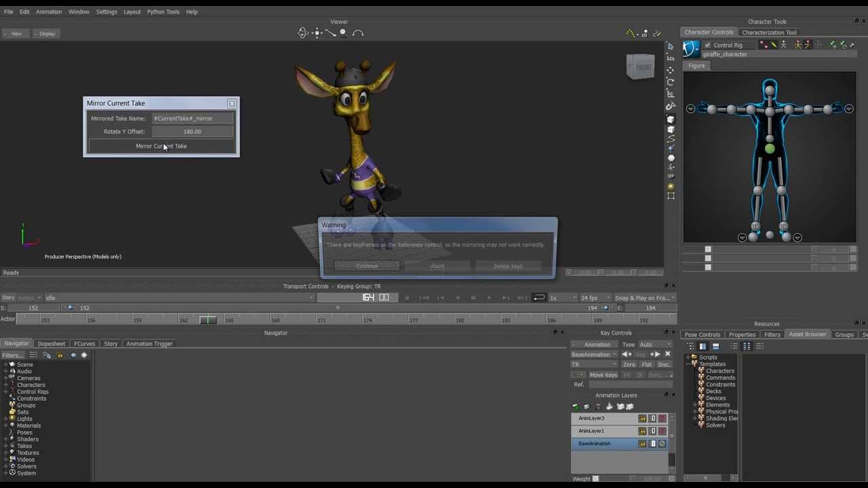Image resolution: width=868 pixels, height=488 pixels.
Task: Click the hips effector green dot on figure
Action: (x=770, y=149)
